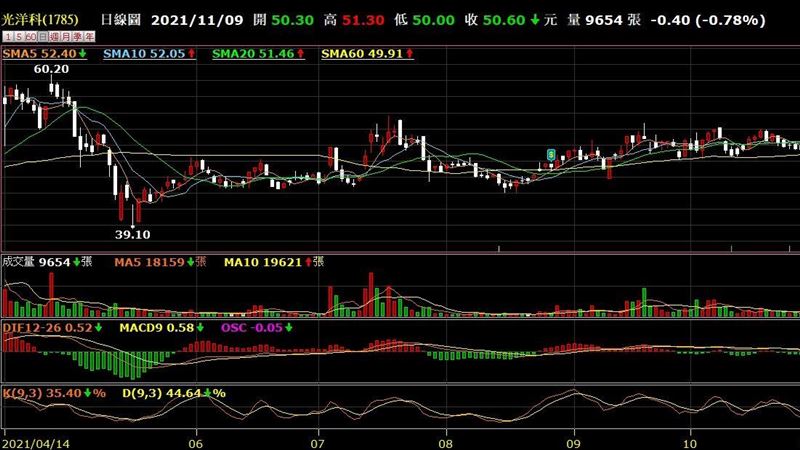Click the red up arrow next to SMA20
The width and height of the screenshot is (800, 450).
(301, 54)
